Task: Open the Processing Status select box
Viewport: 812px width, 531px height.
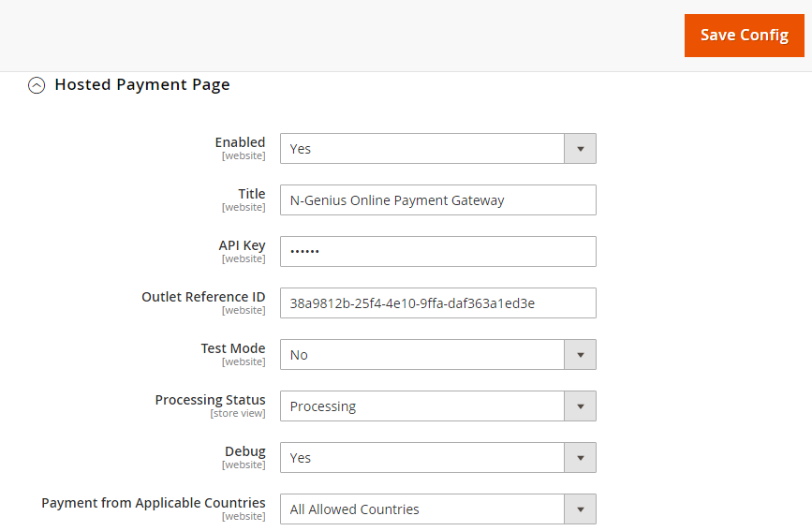Action: (421, 406)
